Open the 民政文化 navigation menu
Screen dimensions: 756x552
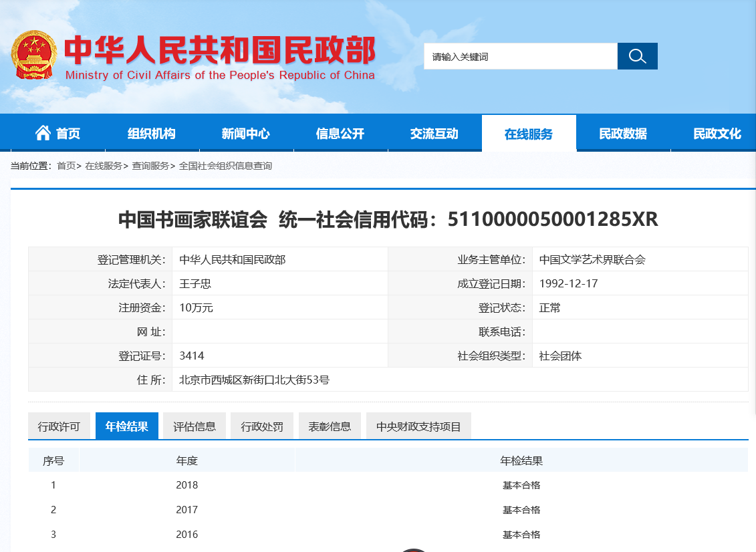(717, 134)
